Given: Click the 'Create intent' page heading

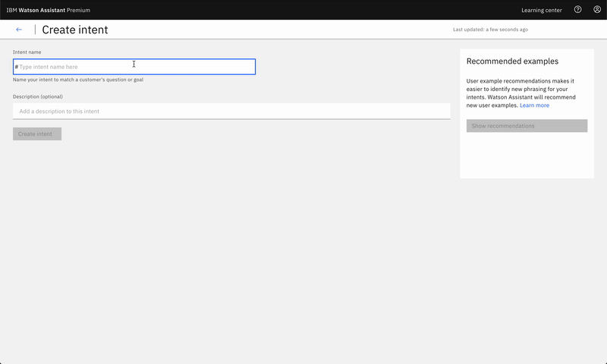Looking at the screenshot, I should (x=74, y=30).
